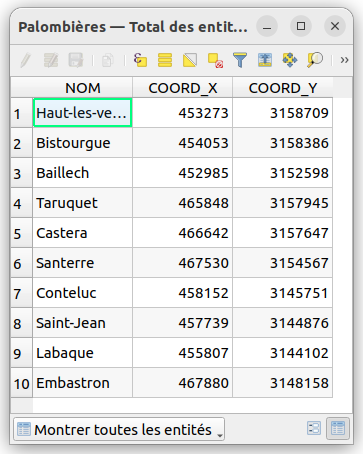Click the Santerre name cell

point(83,263)
